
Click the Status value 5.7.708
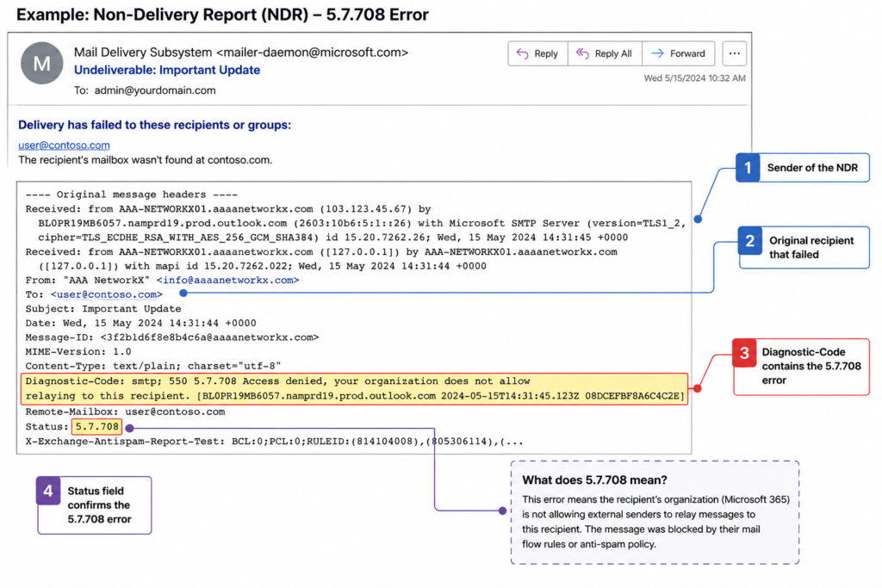tap(96, 427)
